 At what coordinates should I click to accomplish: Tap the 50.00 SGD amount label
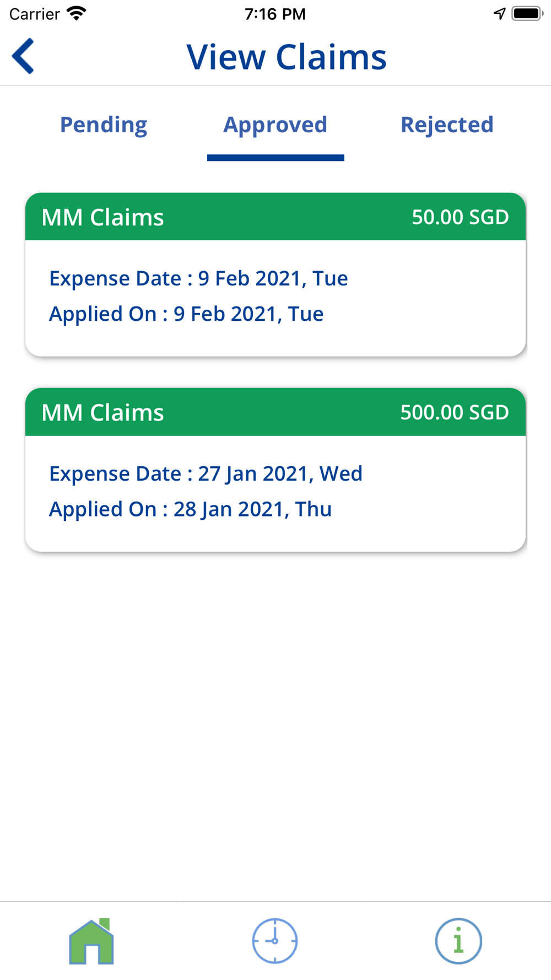tap(461, 217)
